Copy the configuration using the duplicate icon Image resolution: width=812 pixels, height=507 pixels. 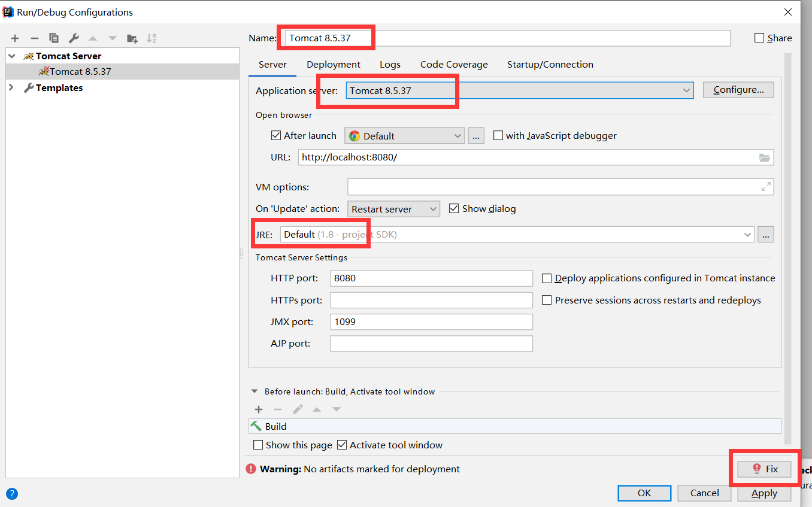(x=54, y=38)
